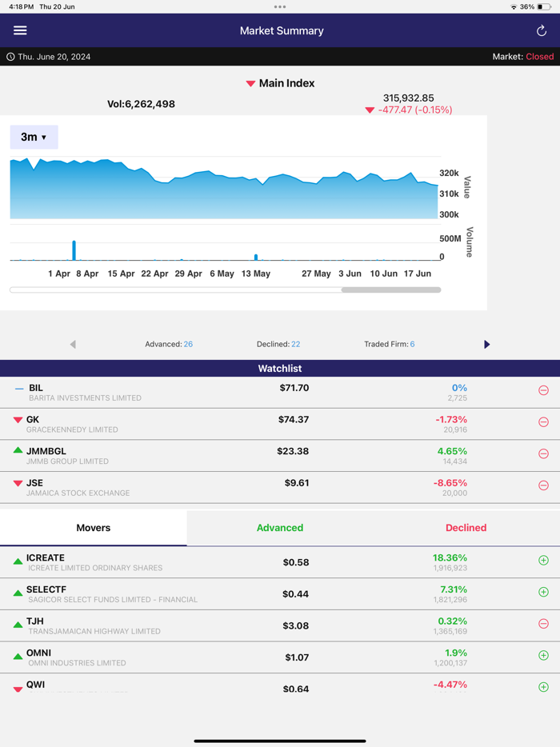
Task: Open the 3m time range dropdown
Action: (x=34, y=137)
